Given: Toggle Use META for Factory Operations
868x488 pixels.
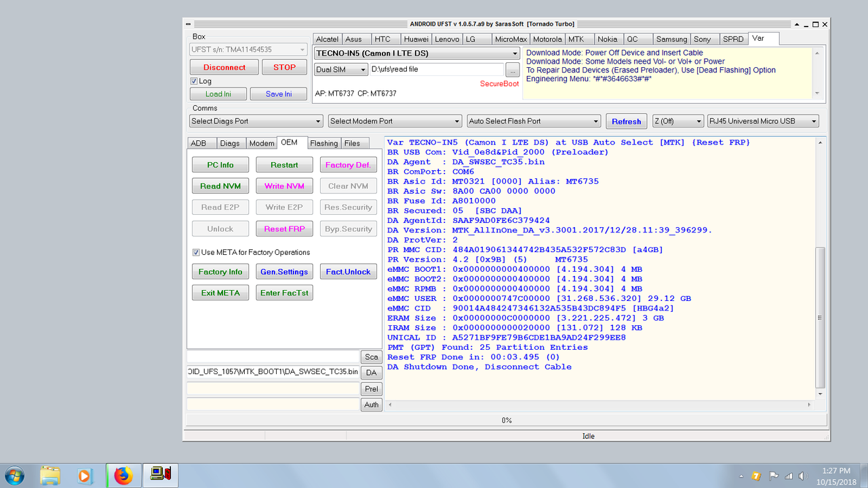Looking at the screenshot, I should click(196, 252).
